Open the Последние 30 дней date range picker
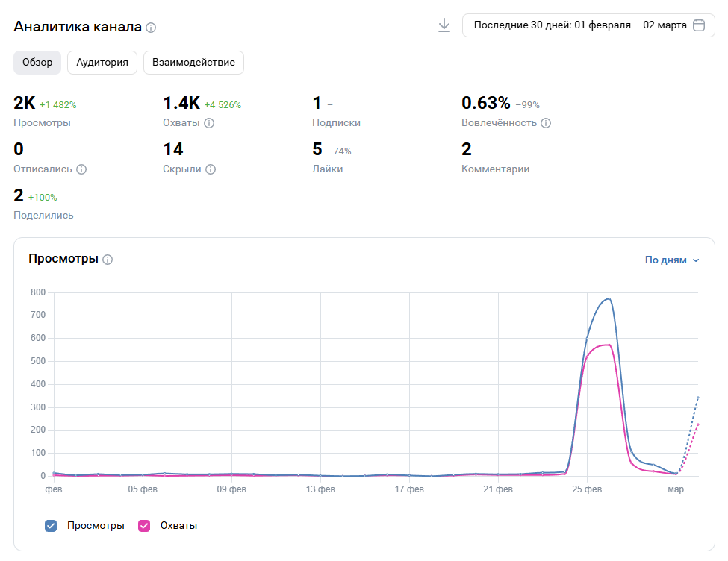The height and width of the screenshot is (561, 728). coord(580,25)
